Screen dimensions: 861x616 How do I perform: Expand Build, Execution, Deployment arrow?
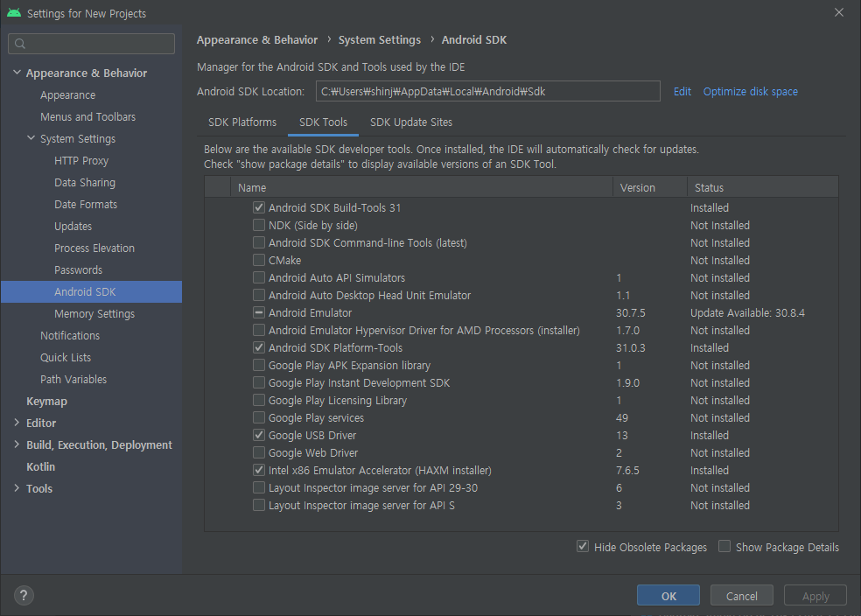pyautogui.click(x=17, y=444)
